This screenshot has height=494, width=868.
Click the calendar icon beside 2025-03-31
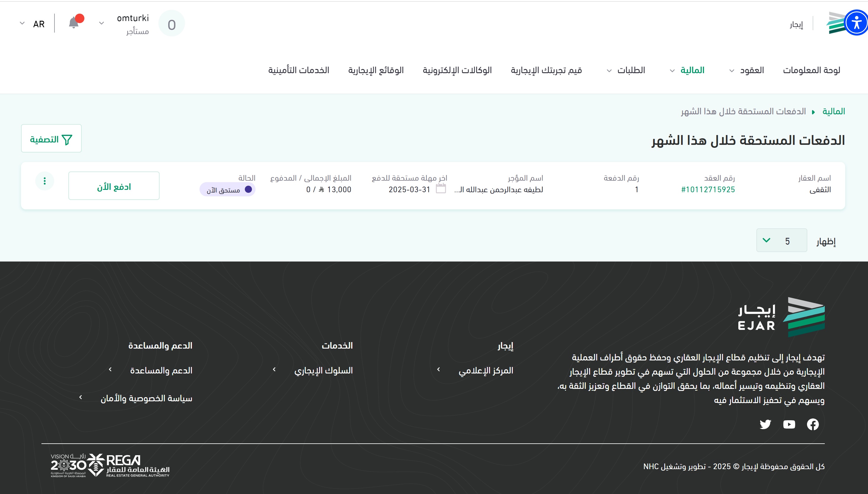coord(441,188)
